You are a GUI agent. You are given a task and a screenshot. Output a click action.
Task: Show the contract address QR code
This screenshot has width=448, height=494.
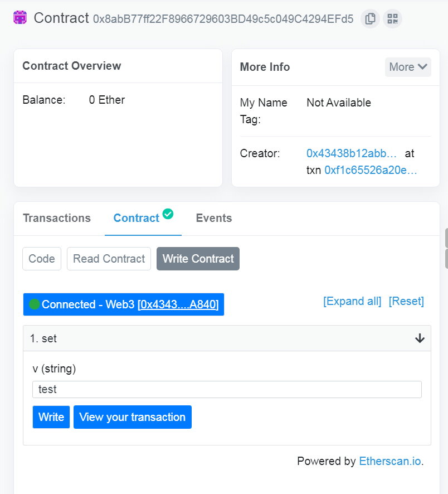click(392, 18)
